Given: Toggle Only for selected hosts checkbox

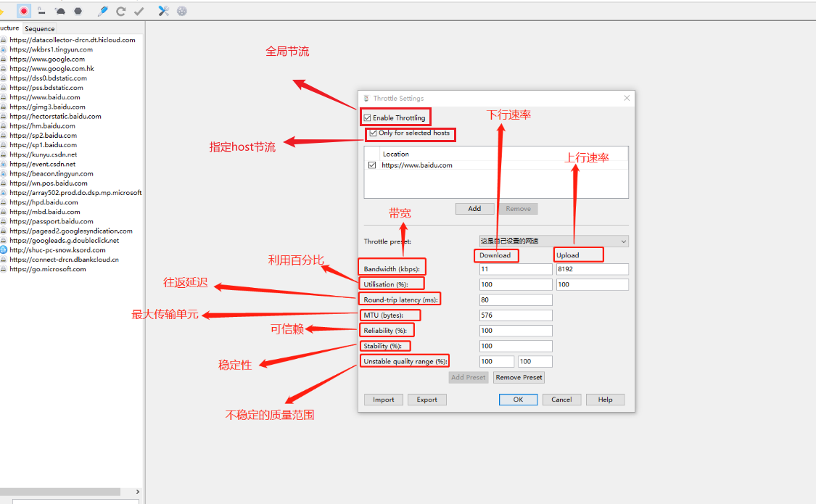Looking at the screenshot, I should point(373,133).
